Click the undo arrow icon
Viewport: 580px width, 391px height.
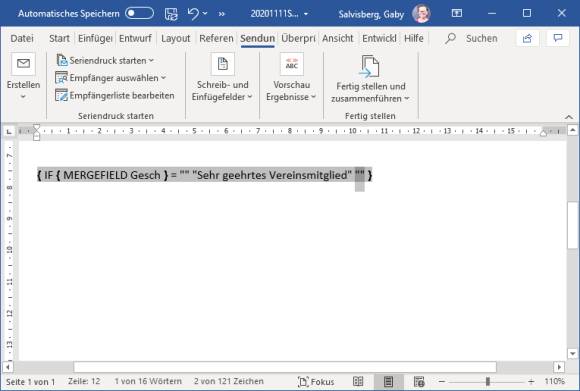(x=193, y=14)
